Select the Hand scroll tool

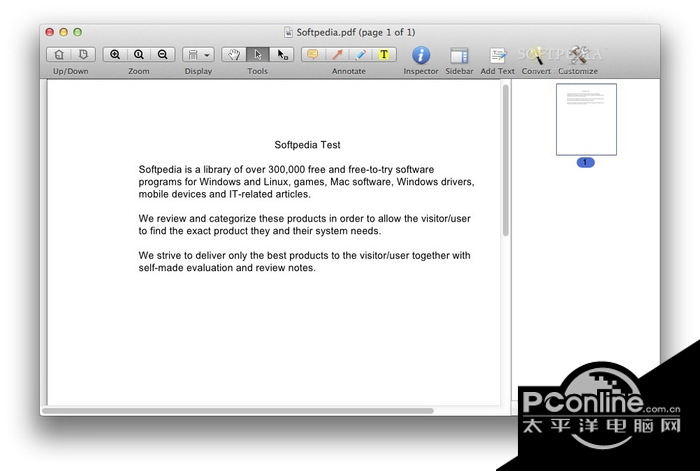[x=234, y=54]
